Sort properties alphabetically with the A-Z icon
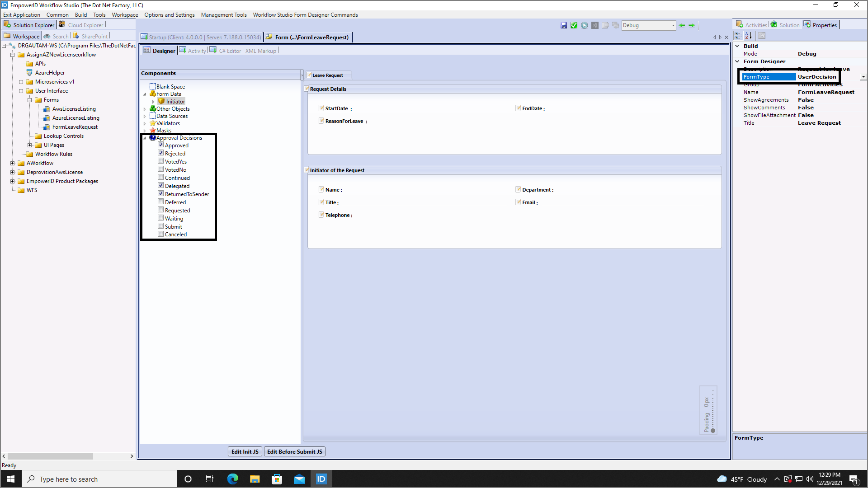Screen dimensions: 868x488 pos(749,36)
